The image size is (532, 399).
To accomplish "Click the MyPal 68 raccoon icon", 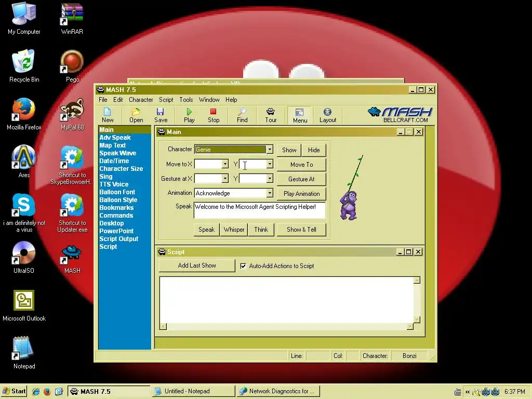I will 72,114.
